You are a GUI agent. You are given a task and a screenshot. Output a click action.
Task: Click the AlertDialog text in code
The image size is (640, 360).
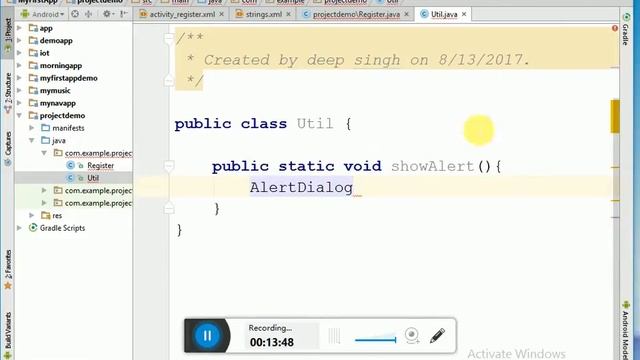(301, 187)
